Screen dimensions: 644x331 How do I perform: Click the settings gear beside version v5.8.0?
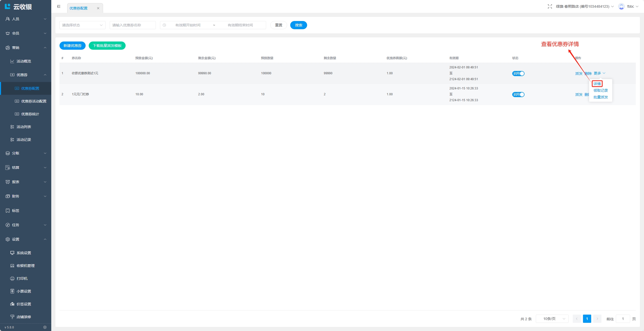45,327
